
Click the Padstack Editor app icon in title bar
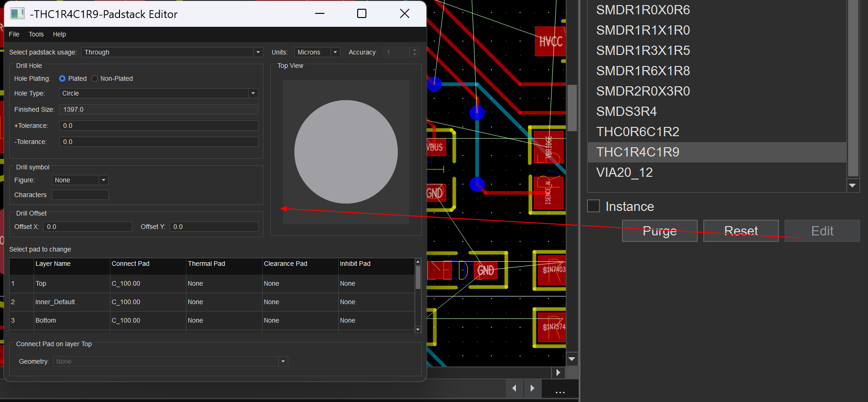17,14
